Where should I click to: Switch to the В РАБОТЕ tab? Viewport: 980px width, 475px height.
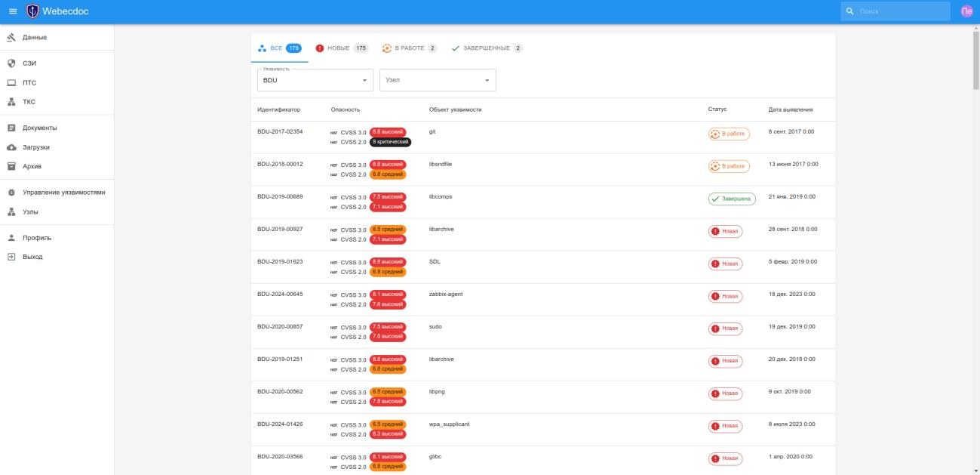click(x=409, y=48)
